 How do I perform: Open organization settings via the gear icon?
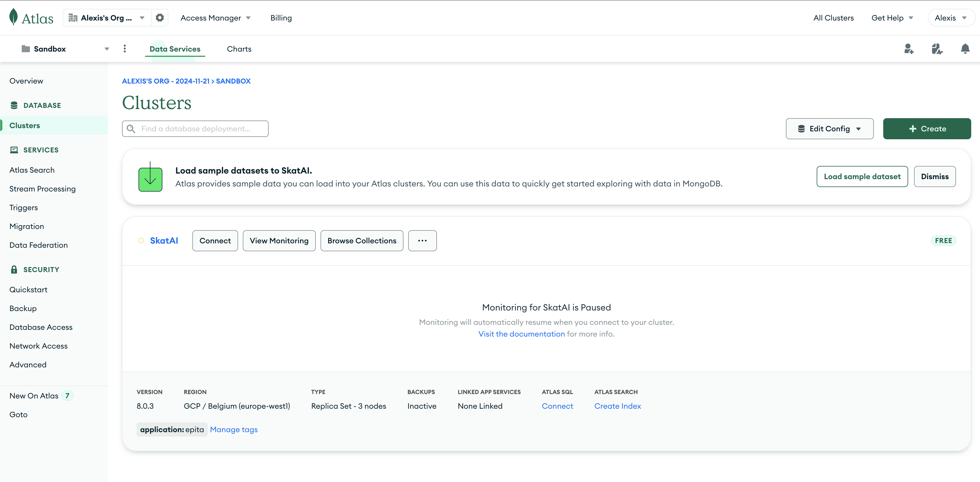pyautogui.click(x=160, y=18)
